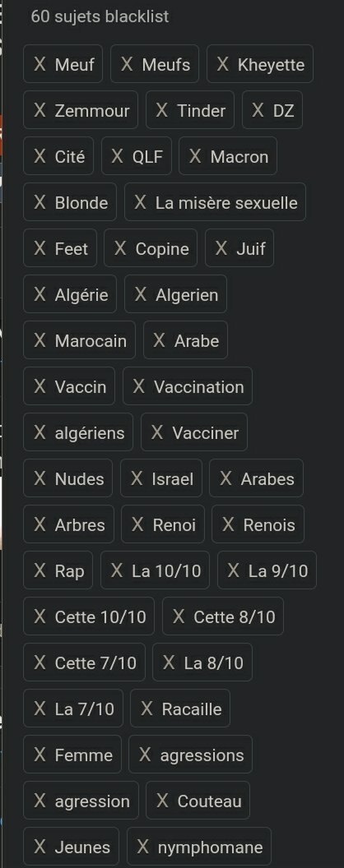Remove La 9/10 tag with X
Image resolution: width=344 pixels, height=868 pixels.
pyautogui.click(x=234, y=570)
